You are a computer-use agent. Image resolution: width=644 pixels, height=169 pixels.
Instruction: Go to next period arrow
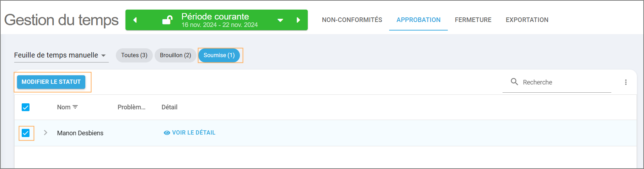[298, 20]
